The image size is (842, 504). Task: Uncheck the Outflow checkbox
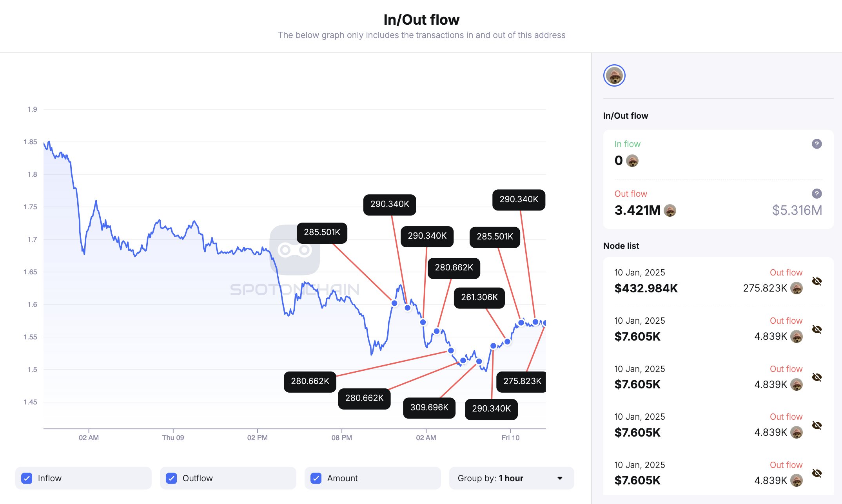[171, 478]
